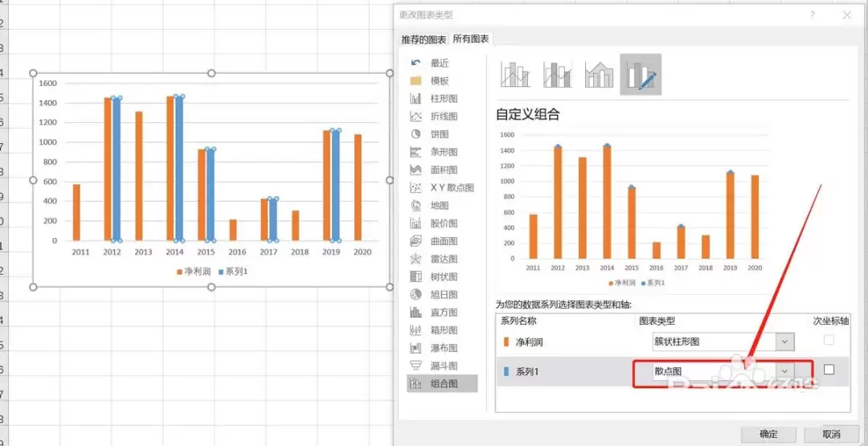Confirm with the 确定 button
Viewport: 868px width, 446px height.
pos(769,435)
